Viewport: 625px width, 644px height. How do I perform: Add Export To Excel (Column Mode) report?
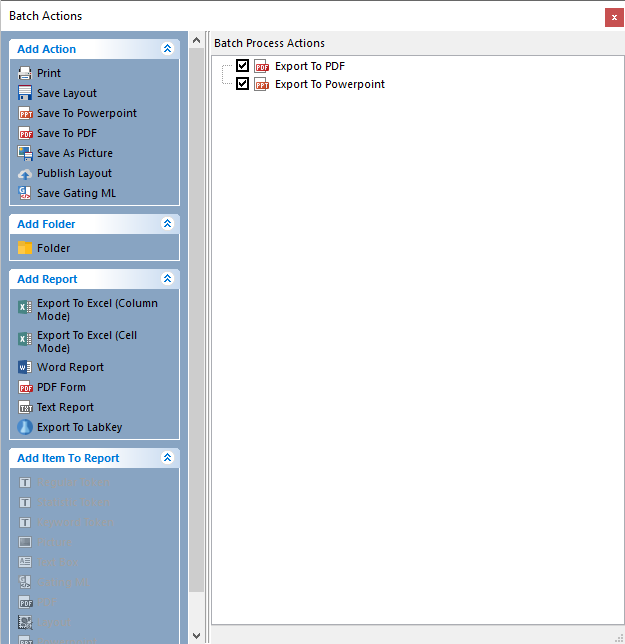(x=97, y=310)
